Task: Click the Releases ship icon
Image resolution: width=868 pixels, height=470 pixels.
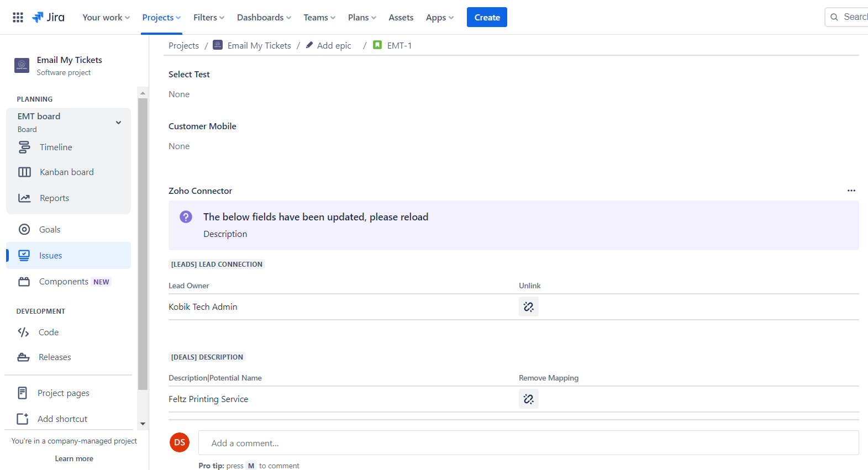Action: click(23, 357)
